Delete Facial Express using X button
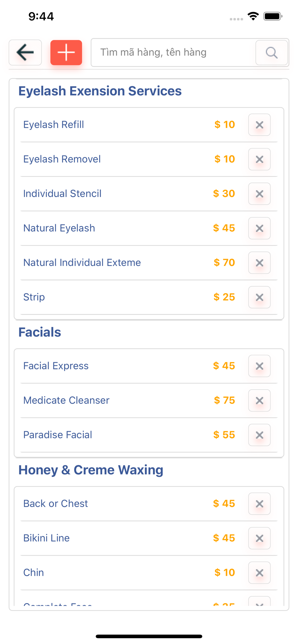This screenshot has height=644, width=298. 259,366
